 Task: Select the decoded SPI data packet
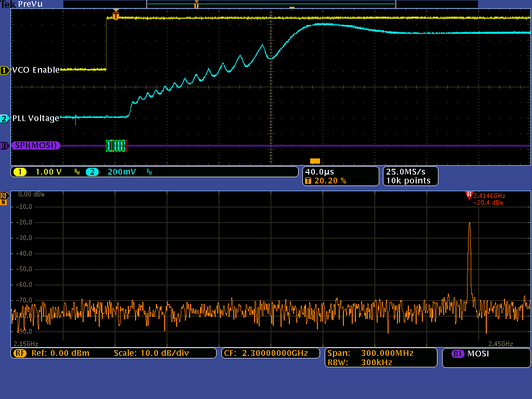[116, 146]
